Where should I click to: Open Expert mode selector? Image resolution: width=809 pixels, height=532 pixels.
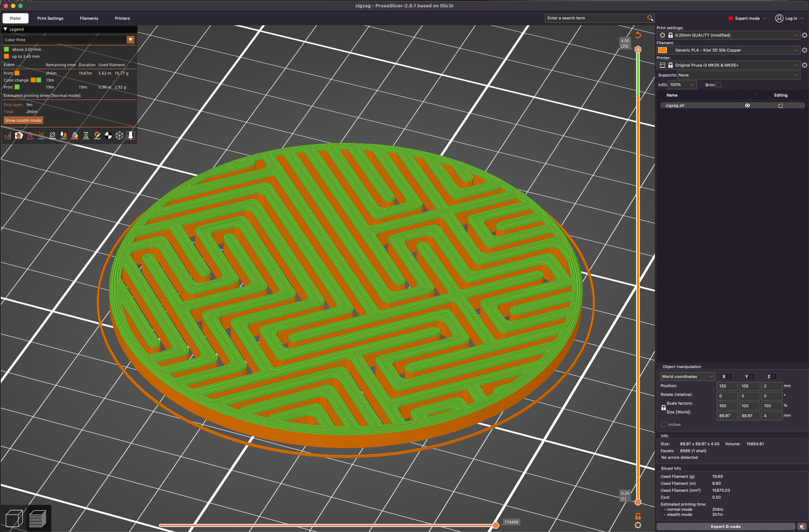[x=747, y=18]
